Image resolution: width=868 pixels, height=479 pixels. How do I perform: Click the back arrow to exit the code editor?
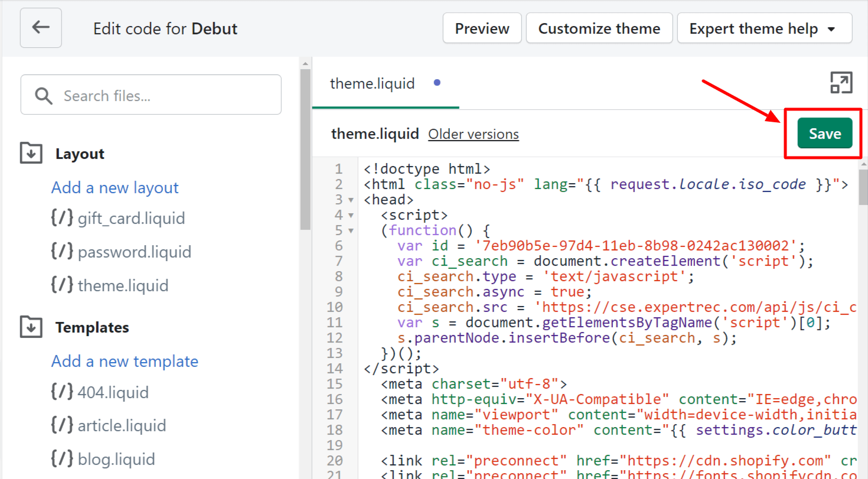pyautogui.click(x=40, y=28)
